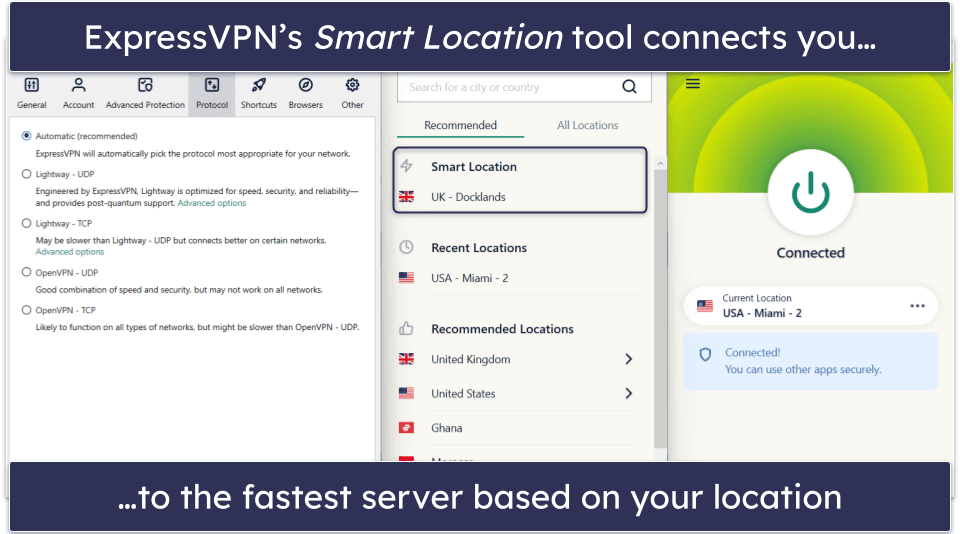Click the Ghana flag icon
This screenshot has width=960, height=534.
click(x=407, y=427)
